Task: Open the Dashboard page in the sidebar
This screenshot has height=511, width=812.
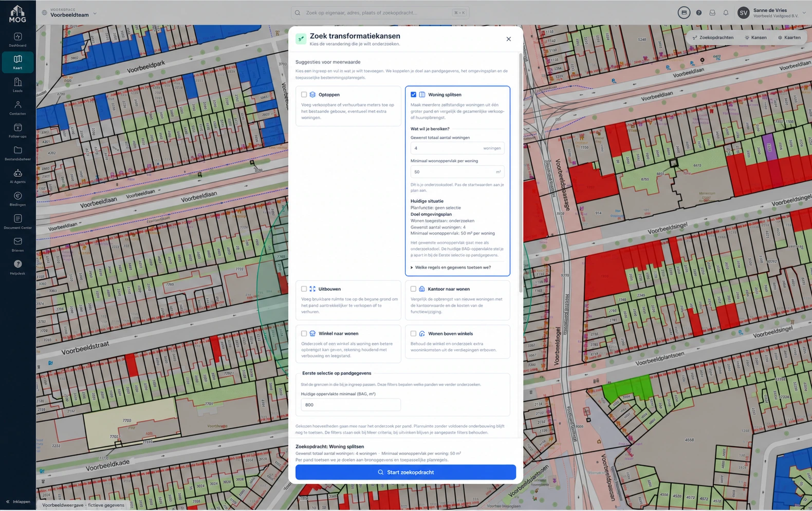Action: [17, 40]
